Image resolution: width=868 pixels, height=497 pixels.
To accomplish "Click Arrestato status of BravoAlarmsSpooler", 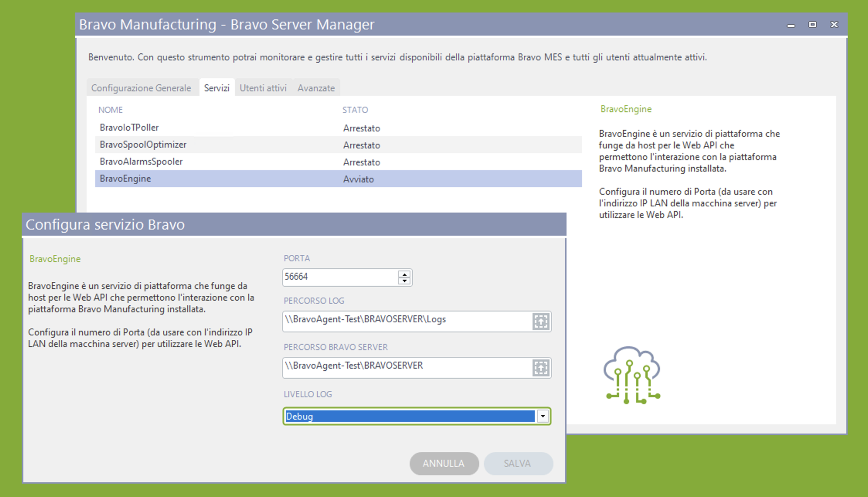I will pyautogui.click(x=362, y=162).
